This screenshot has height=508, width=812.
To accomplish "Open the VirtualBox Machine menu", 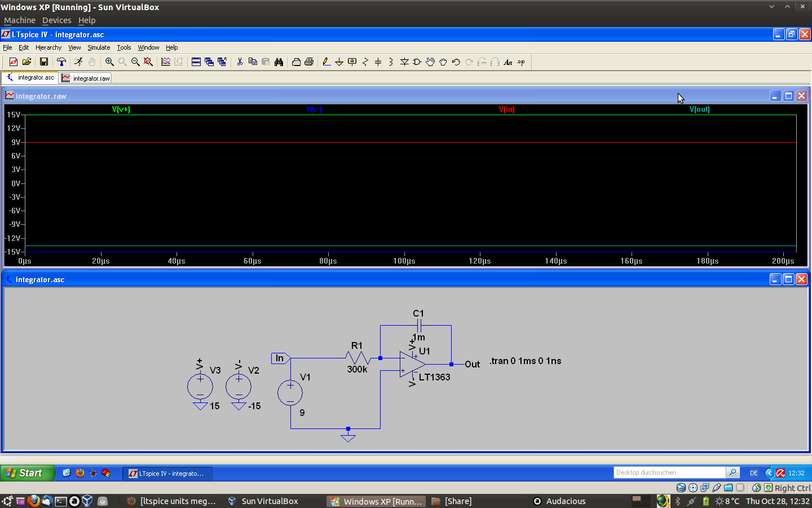I will click(x=20, y=20).
